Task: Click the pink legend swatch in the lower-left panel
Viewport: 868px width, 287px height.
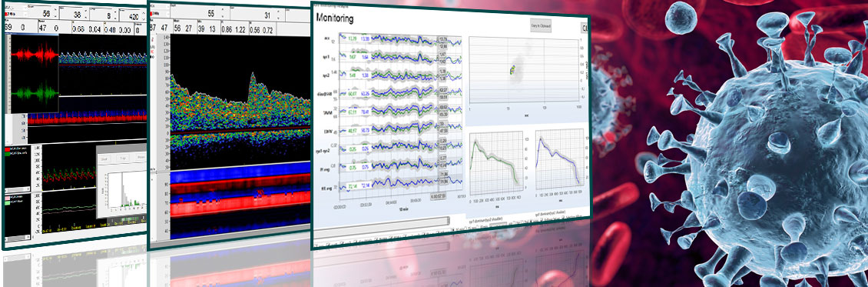Action: [x=7, y=197]
